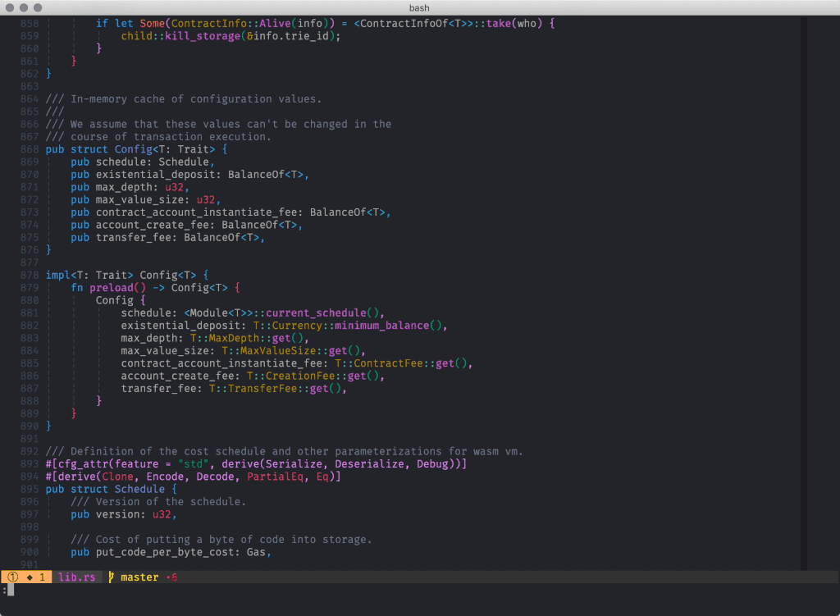The image size is (840, 616).
Task: Click line number 868 to toggle its selection
Action: click(29, 149)
